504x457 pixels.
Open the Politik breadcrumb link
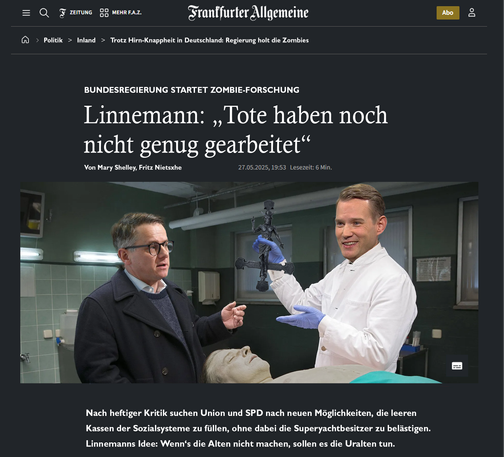point(53,40)
